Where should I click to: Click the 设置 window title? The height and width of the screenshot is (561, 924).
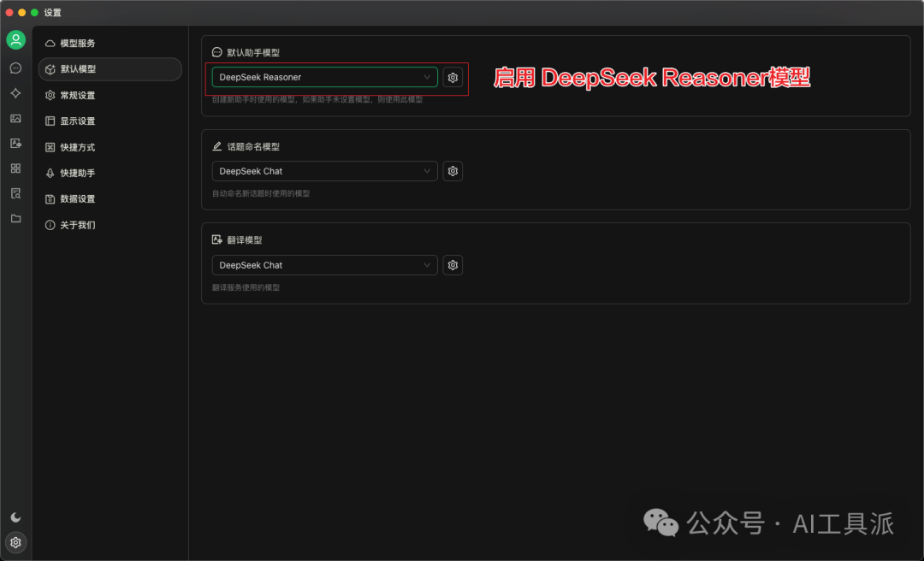[52, 12]
